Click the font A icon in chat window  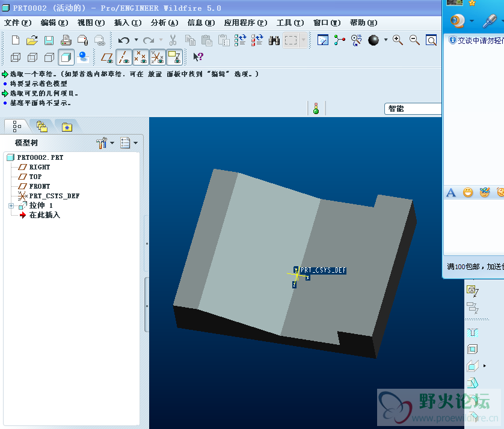451,193
